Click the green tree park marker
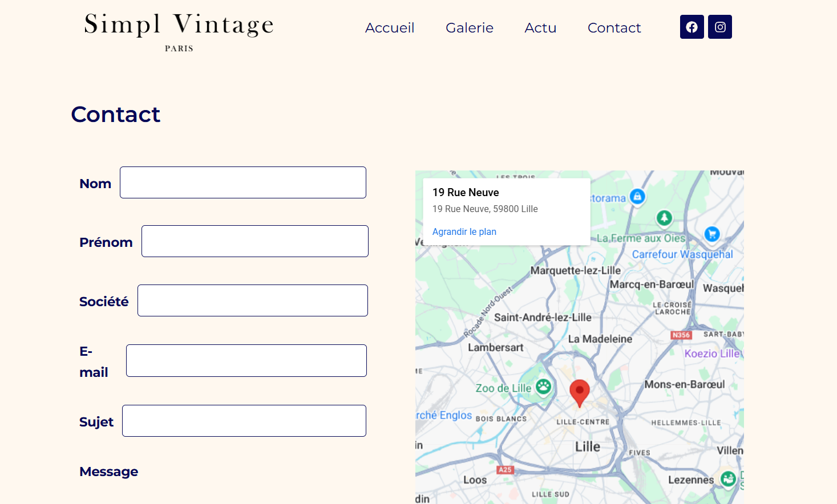Viewport: 837px width, 504px height. click(664, 218)
